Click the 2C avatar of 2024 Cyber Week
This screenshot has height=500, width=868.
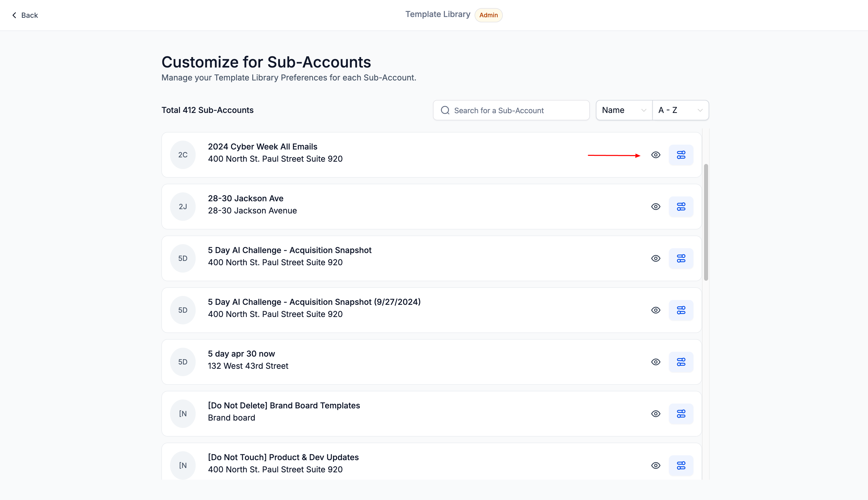183,155
